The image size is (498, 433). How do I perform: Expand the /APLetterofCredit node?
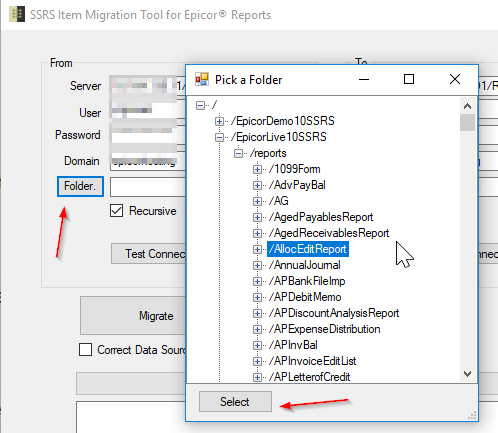click(x=257, y=377)
